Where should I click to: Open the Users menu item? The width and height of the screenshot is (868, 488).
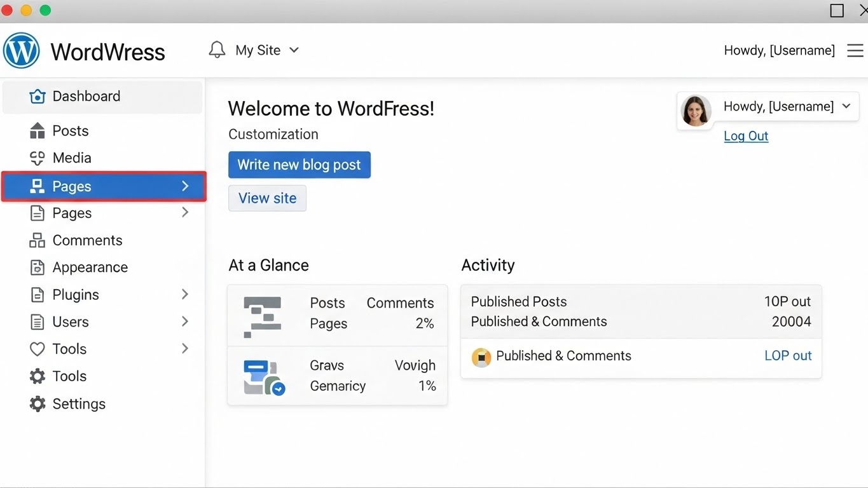(71, 322)
